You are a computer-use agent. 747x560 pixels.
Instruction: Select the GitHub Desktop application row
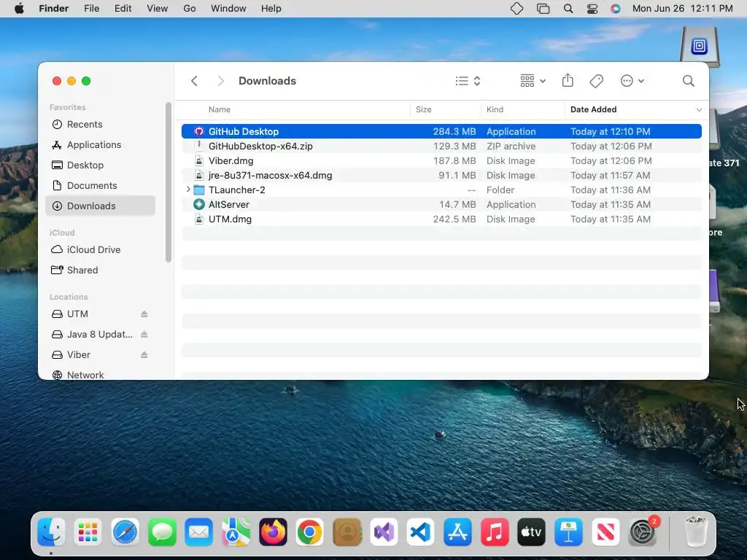[x=441, y=131]
